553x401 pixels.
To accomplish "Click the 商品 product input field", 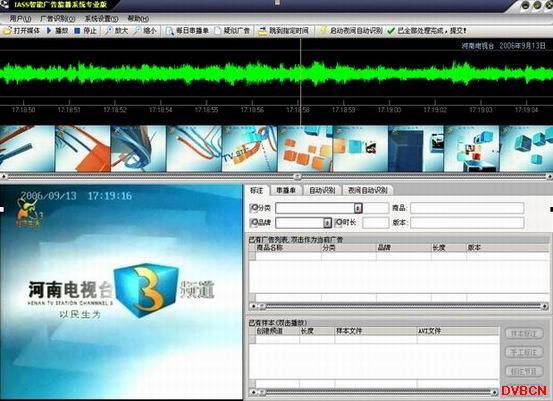I will tap(467, 208).
